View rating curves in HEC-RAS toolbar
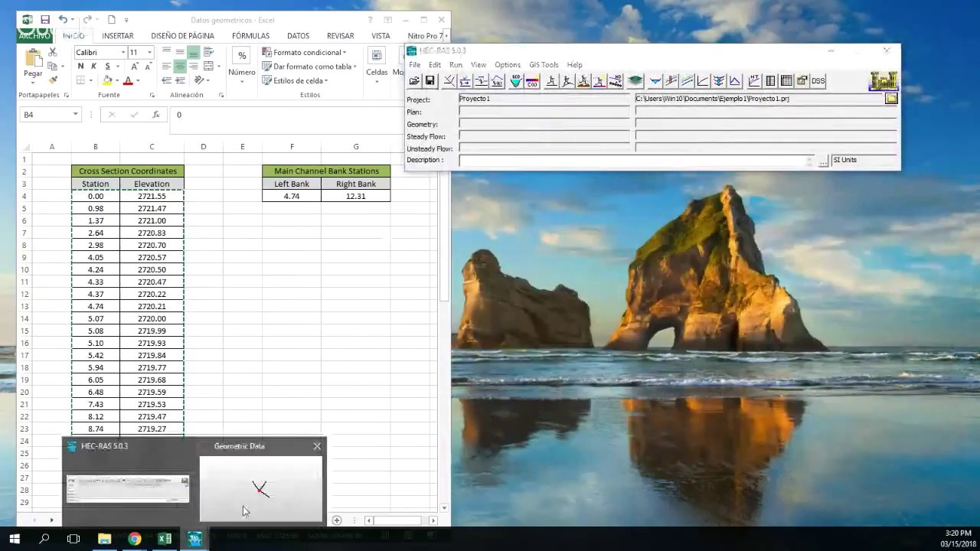The width and height of the screenshot is (980, 551). click(x=703, y=80)
